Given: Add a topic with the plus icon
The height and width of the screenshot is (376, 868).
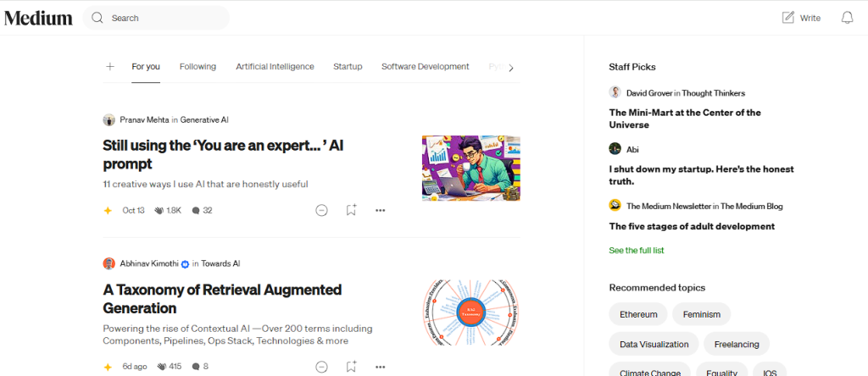Looking at the screenshot, I should pyautogui.click(x=110, y=66).
